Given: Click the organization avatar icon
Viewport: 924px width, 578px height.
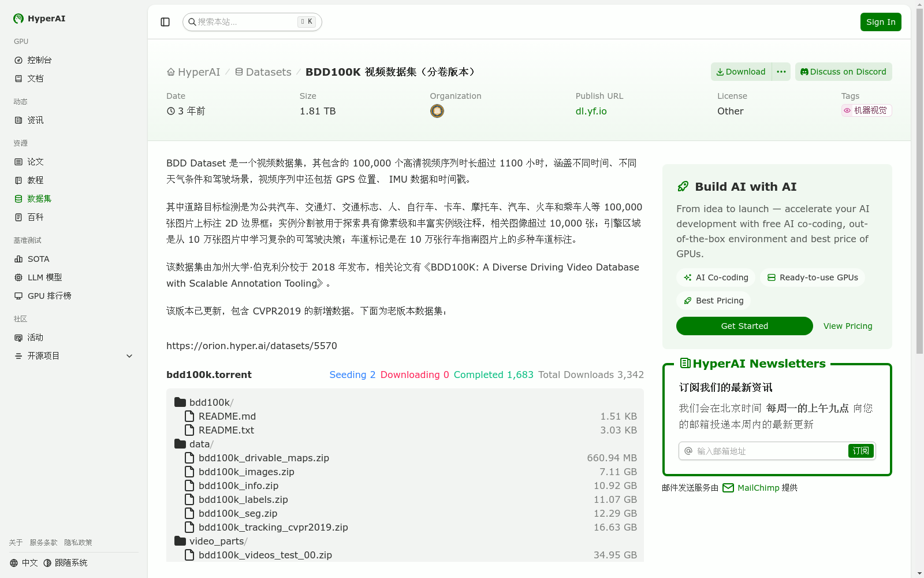Looking at the screenshot, I should tap(437, 111).
